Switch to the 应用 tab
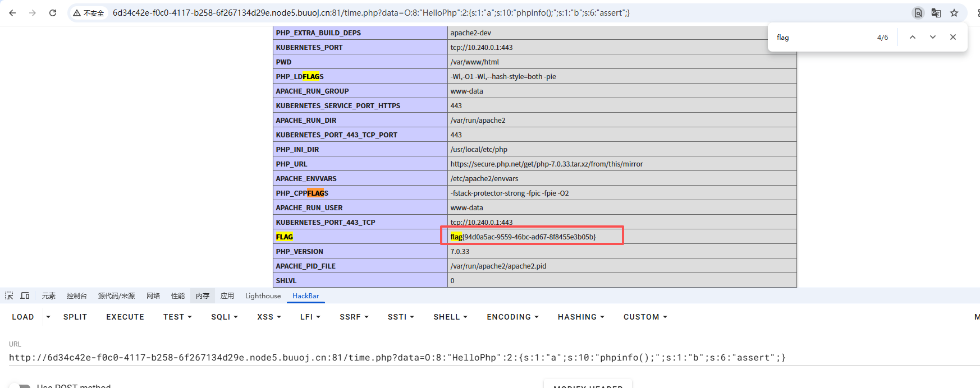This screenshot has height=388, width=980. [227, 295]
